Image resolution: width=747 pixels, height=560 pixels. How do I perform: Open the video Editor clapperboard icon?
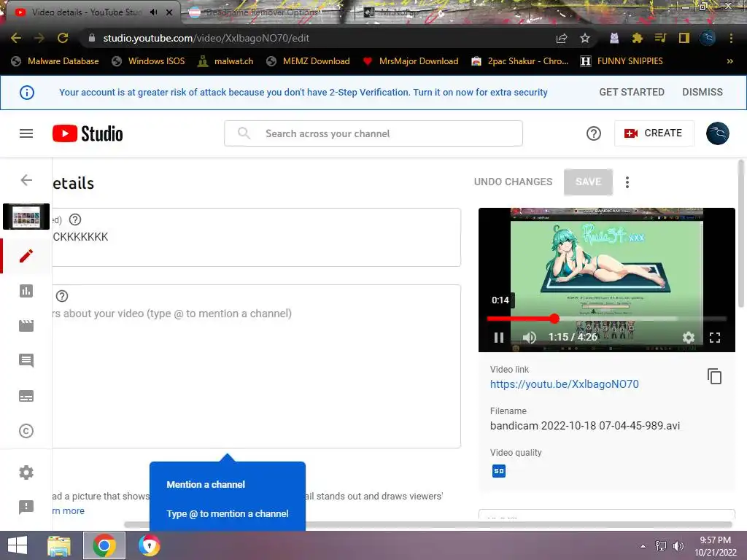[26, 326]
